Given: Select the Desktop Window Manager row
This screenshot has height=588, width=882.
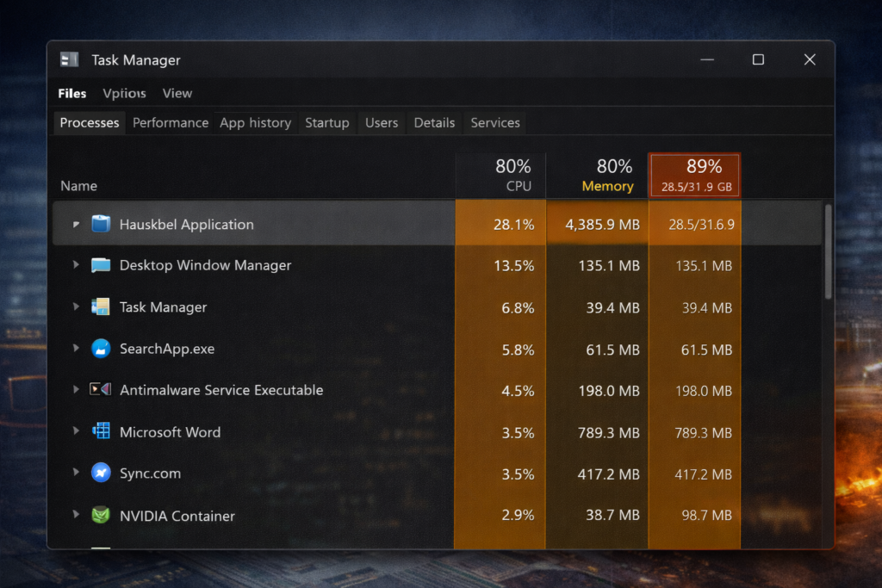Looking at the screenshot, I should click(x=258, y=265).
